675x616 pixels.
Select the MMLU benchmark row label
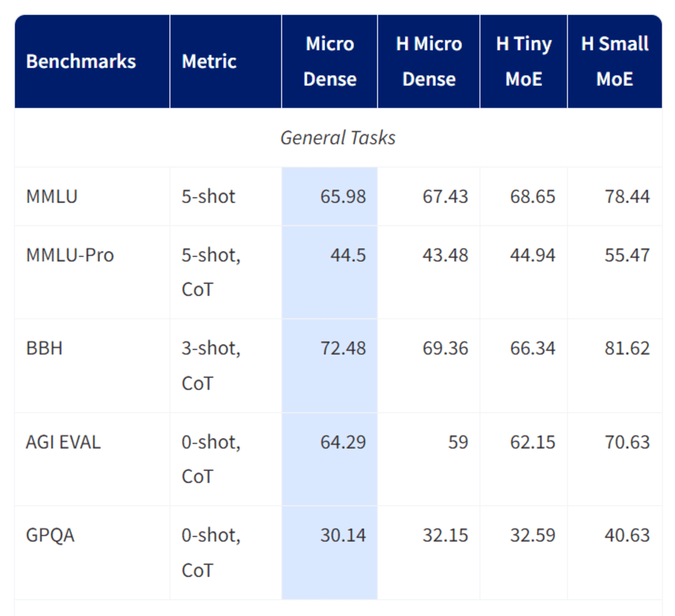coord(52,197)
